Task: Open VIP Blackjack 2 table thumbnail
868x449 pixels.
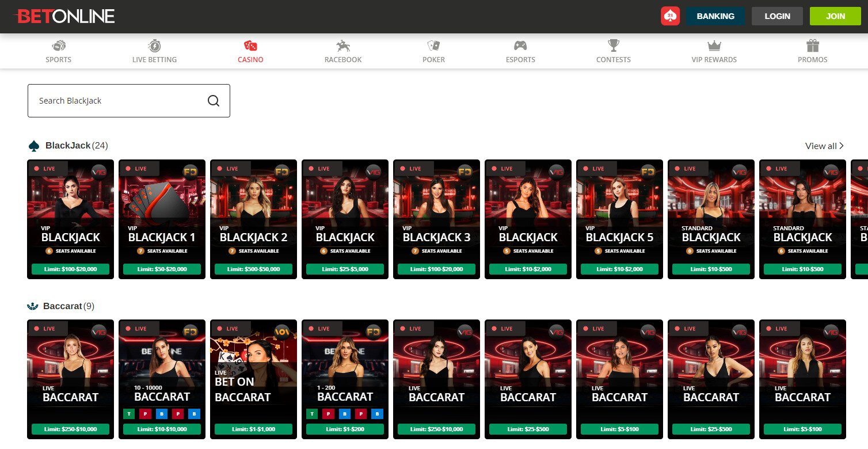Action: [253, 213]
